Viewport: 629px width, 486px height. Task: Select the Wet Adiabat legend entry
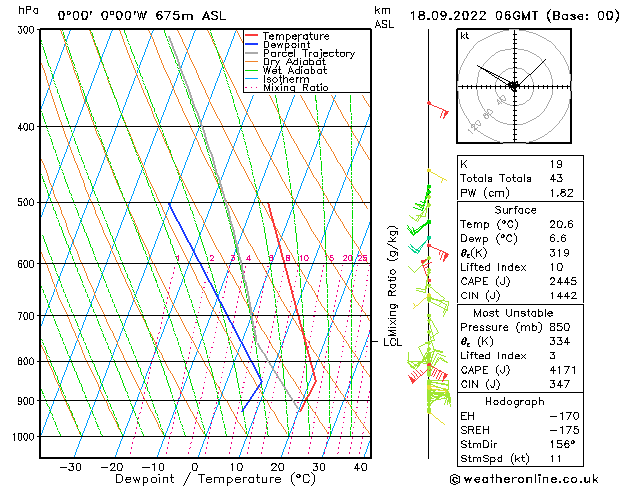(x=295, y=70)
